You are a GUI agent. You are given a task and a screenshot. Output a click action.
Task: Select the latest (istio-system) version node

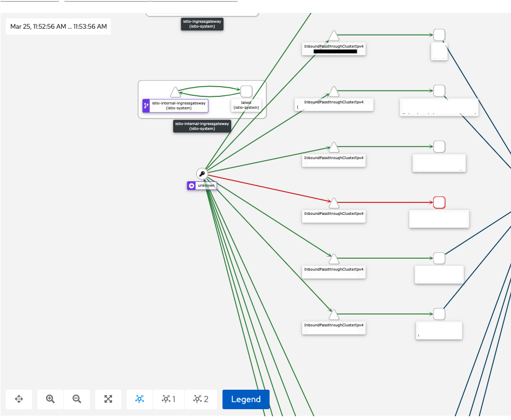point(246,91)
